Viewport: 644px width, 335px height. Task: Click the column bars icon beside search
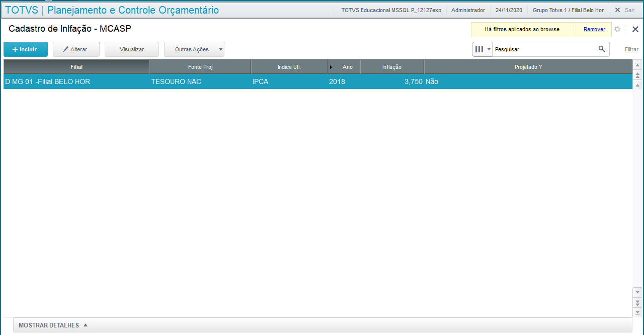[x=479, y=49]
